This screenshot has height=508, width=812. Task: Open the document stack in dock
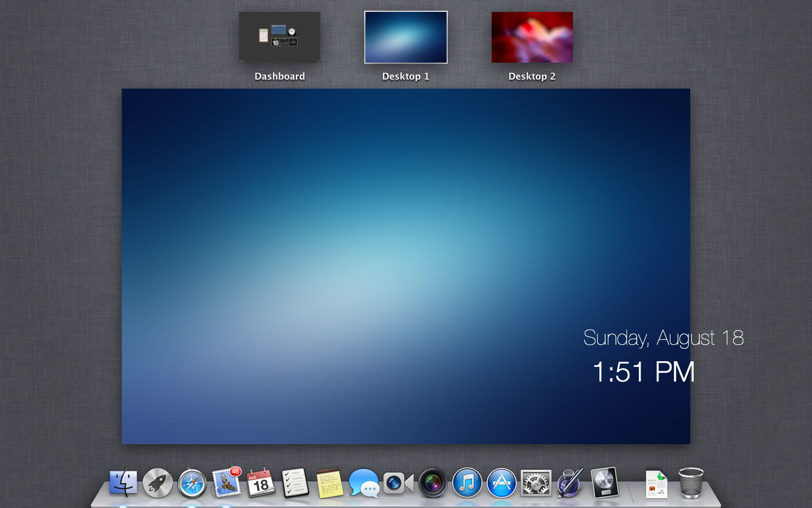click(657, 484)
